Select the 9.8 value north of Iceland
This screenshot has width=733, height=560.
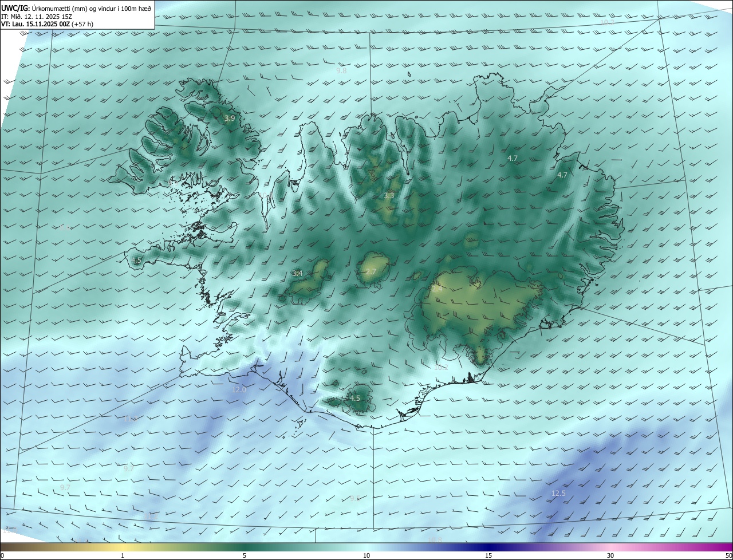(341, 71)
